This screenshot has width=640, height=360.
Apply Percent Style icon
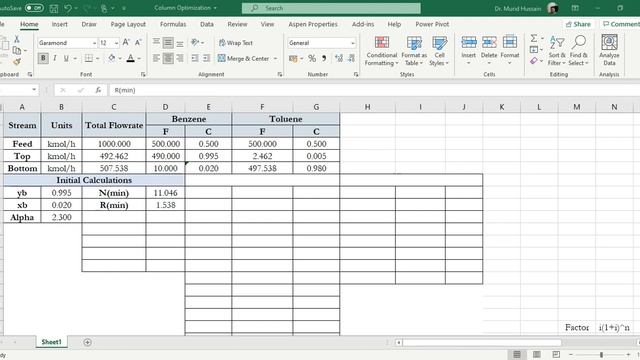click(312, 58)
